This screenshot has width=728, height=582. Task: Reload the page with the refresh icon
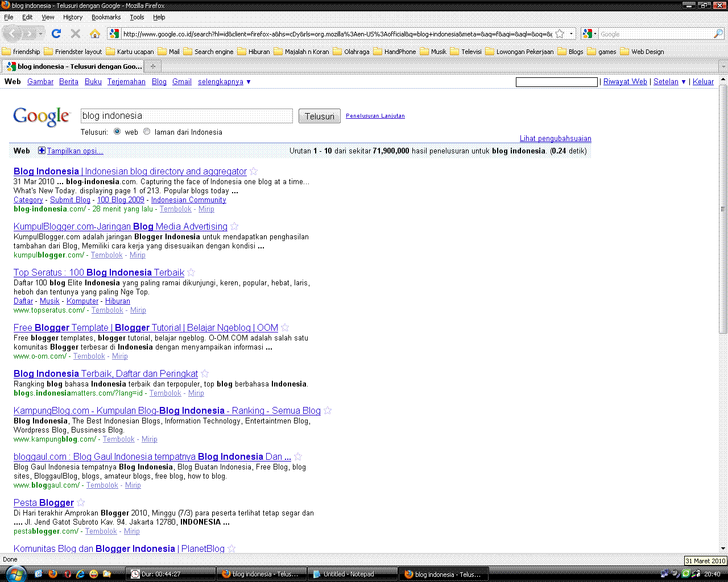coord(56,34)
